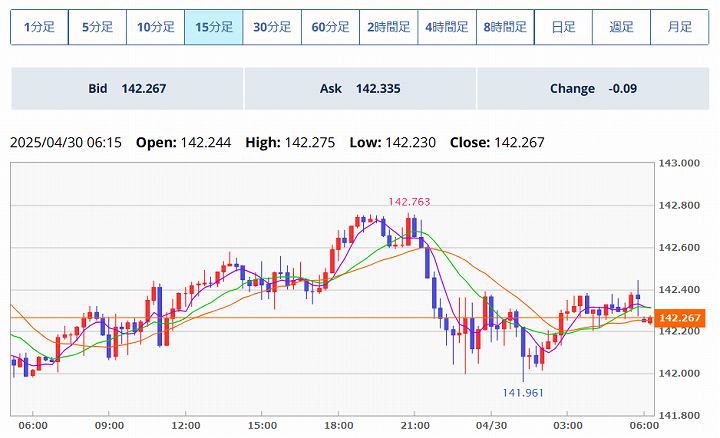This screenshot has width=720, height=438.
Task: Switch to the 5分足 timeframe
Action: tap(97, 27)
